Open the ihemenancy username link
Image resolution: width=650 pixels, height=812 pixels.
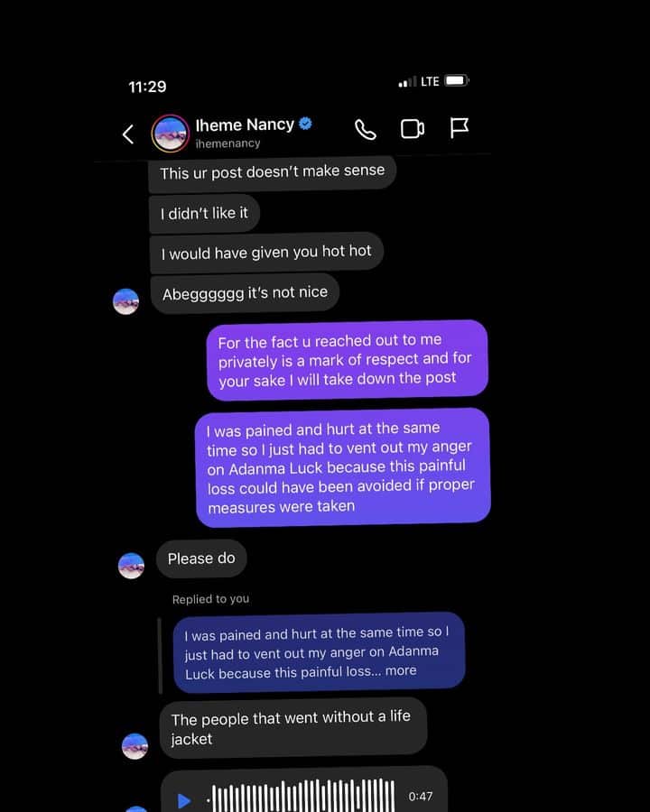pyautogui.click(x=227, y=143)
